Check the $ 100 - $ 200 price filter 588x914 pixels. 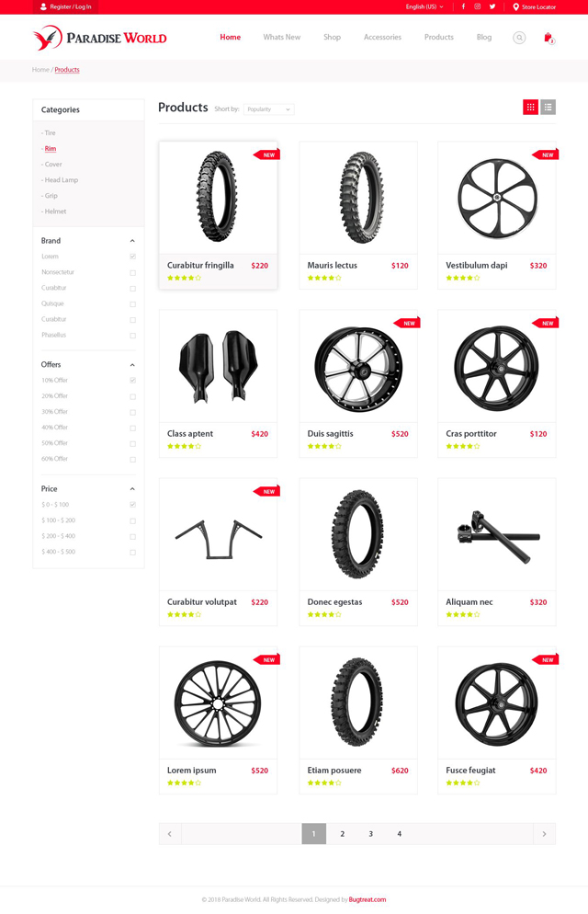(132, 520)
